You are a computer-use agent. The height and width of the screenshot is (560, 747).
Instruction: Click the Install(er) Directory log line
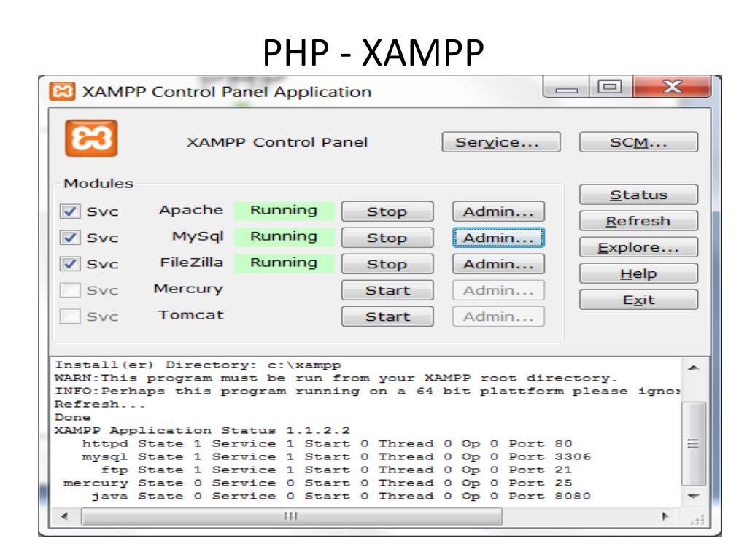(x=198, y=365)
